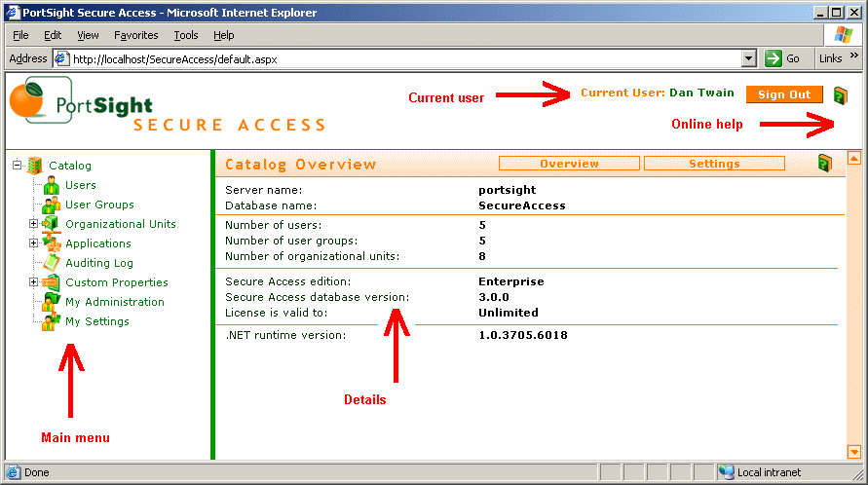Open the Applications link
This screenshot has height=485, width=868.
click(x=98, y=243)
